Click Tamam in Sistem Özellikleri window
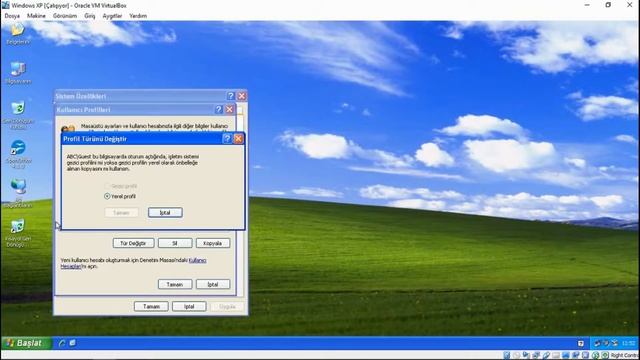This screenshot has width=640, height=360. click(x=151, y=307)
